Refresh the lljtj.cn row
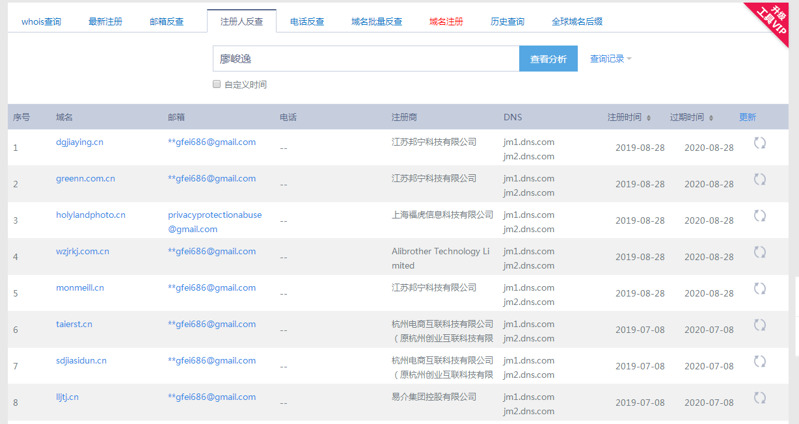Image resolution: width=799 pixels, height=424 pixels. point(759,398)
